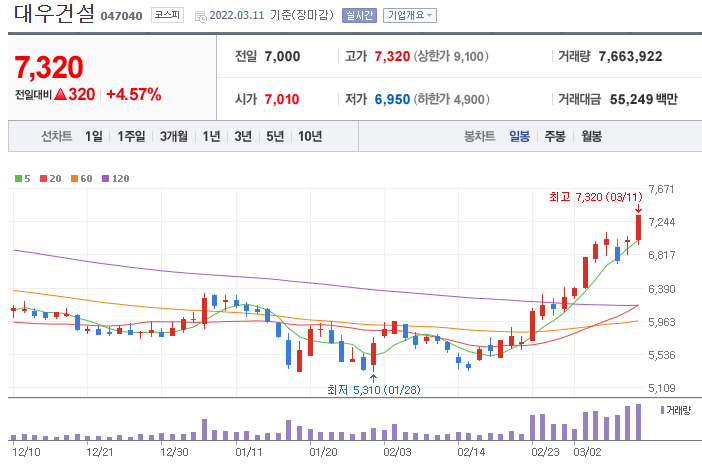Click the 01/11 date axis label

click(248, 452)
